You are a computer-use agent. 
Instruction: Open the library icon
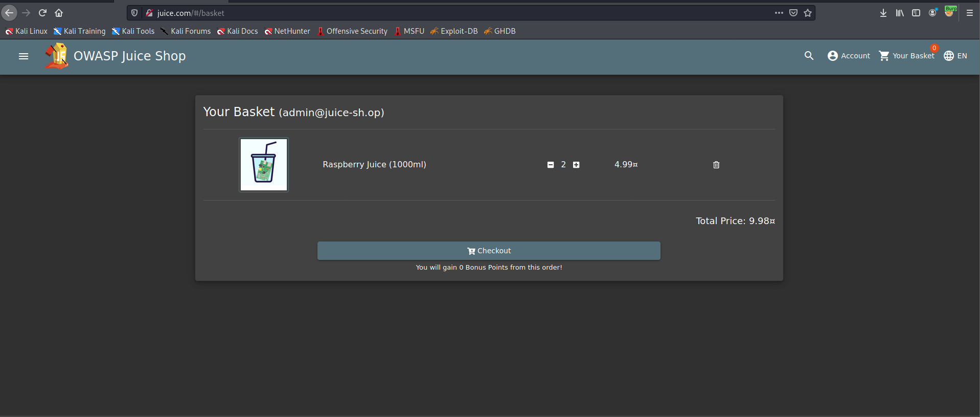[x=900, y=13]
